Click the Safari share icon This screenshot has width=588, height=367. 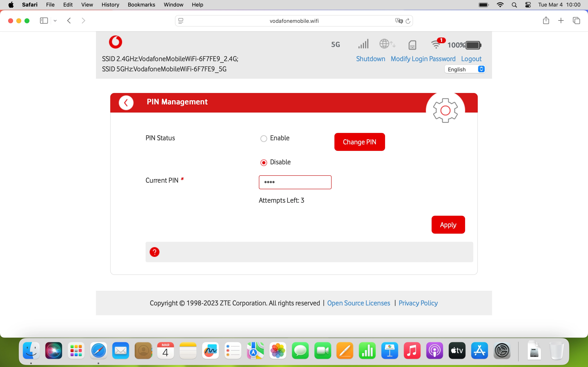[x=546, y=21]
